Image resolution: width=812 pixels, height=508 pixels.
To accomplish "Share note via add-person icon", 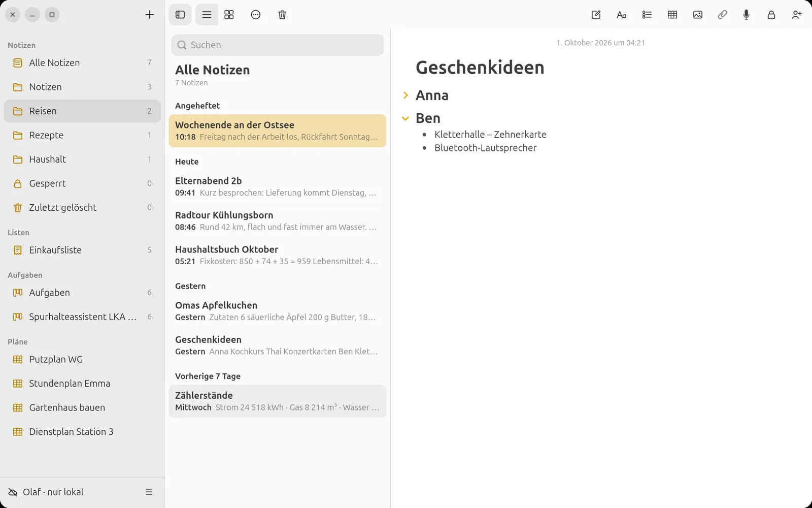I will [797, 15].
